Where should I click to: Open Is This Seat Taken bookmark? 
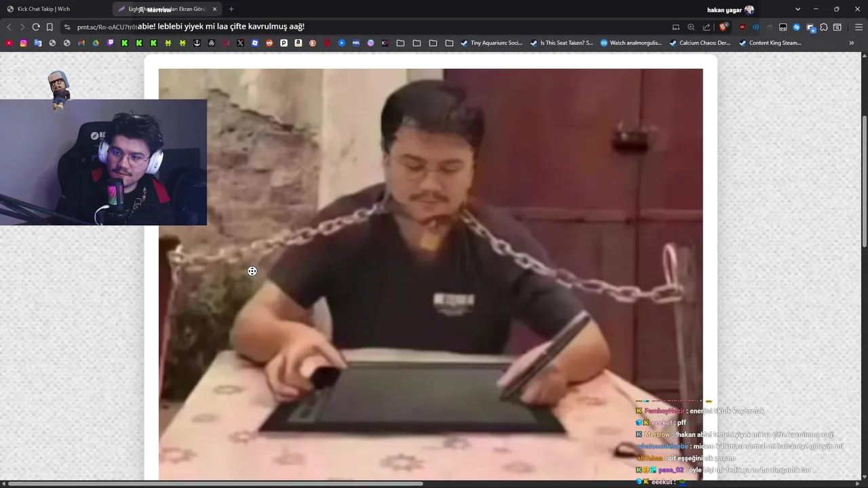click(561, 43)
